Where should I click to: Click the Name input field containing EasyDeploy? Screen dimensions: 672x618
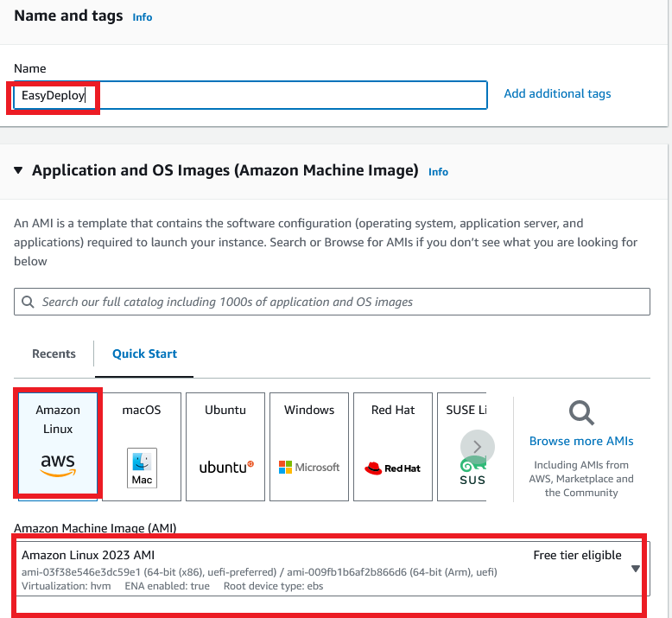250,95
